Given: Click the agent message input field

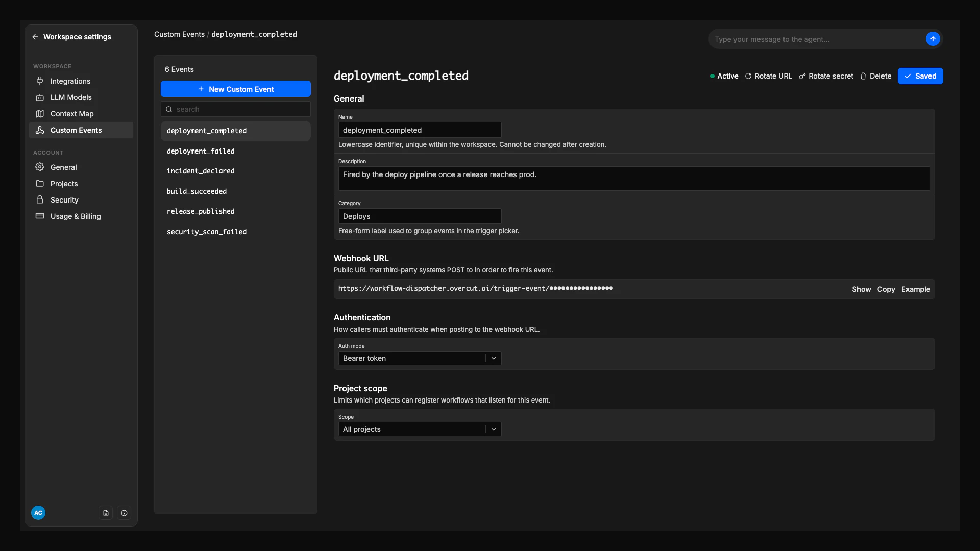Looking at the screenshot, I should point(817,39).
